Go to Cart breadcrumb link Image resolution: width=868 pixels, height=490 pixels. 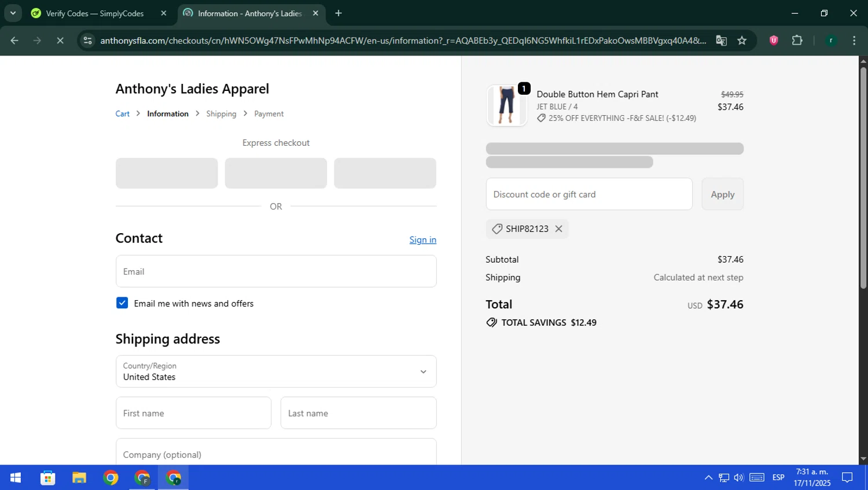(x=122, y=114)
